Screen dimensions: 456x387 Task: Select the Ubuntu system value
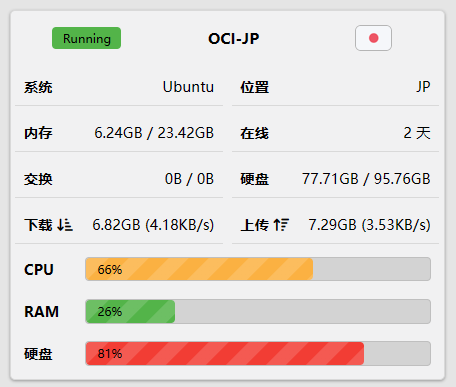point(188,87)
